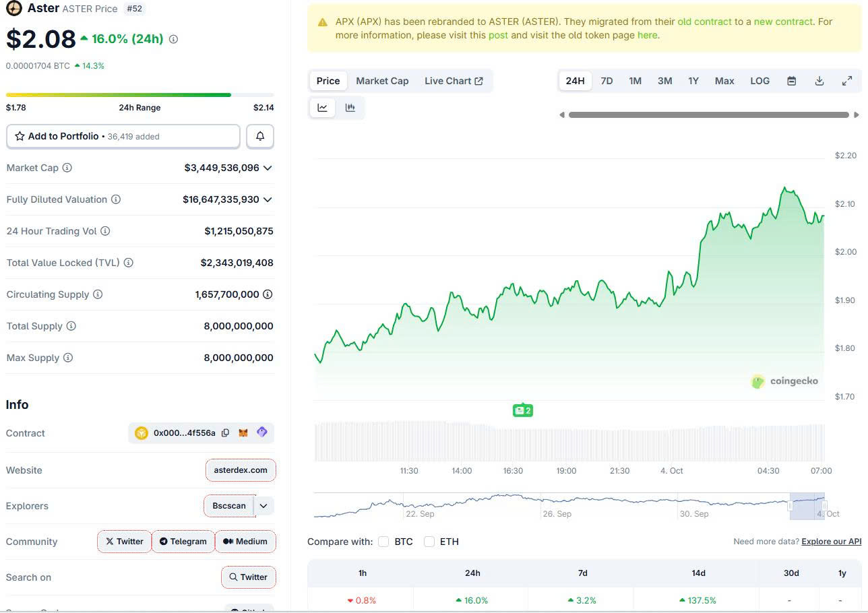Expand the Market Cap breakdown chevron

pos(269,168)
